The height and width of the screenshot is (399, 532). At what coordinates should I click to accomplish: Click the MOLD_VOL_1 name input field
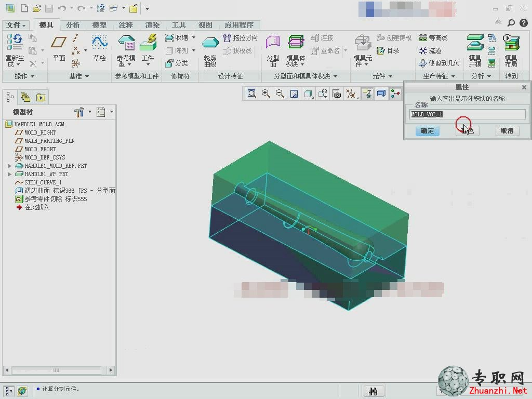(x=468, y=114)
